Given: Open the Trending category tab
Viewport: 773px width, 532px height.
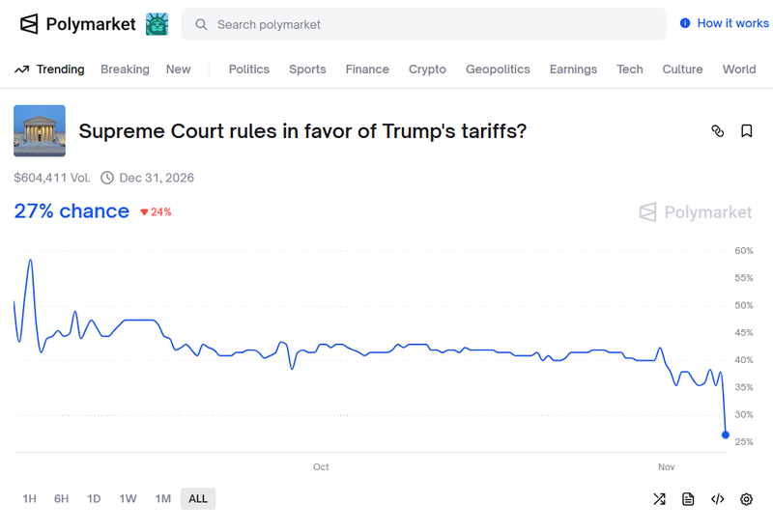Looking at the screenshot, I should (x=50, y=70).
